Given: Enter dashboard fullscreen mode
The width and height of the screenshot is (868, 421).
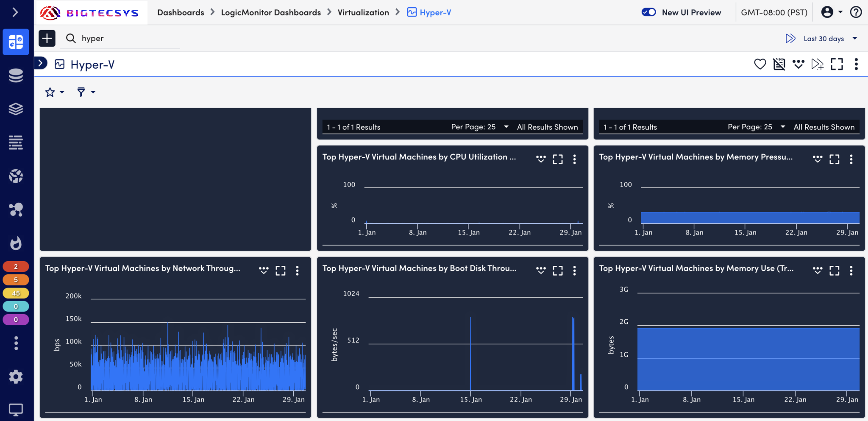Looking at the screenshot, I should click(x=837, y=64).
